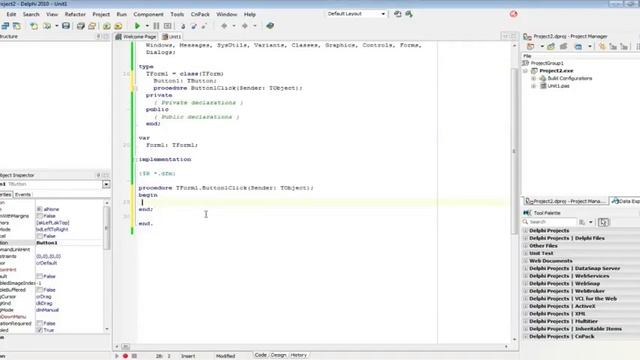
Task: Uncheck the Enabled True checkbox
Action: point(40,330)
